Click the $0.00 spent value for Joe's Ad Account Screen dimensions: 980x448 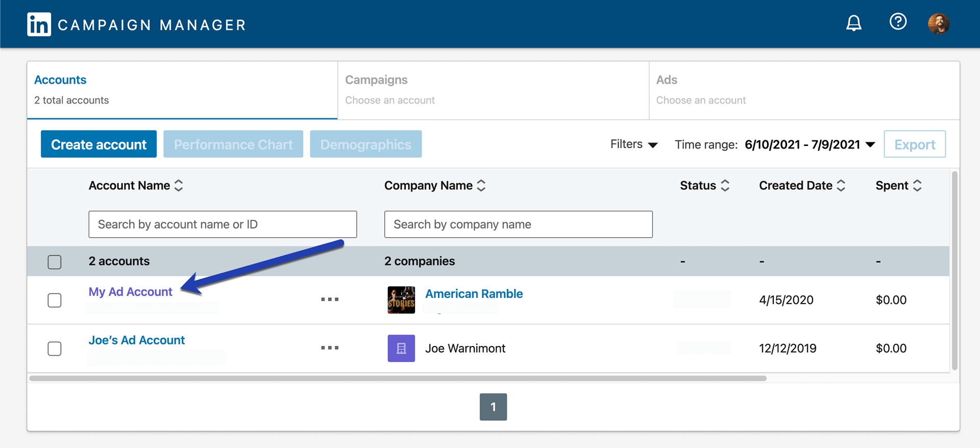coord(891,349)
